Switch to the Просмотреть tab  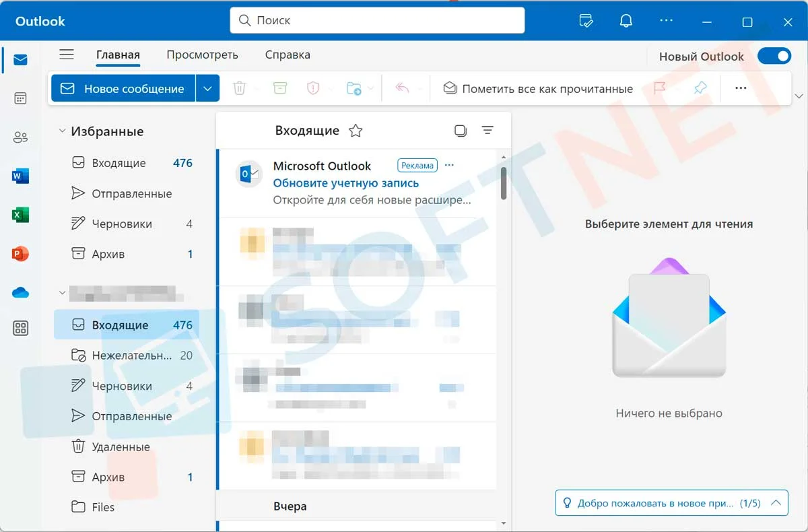[202, 55]
